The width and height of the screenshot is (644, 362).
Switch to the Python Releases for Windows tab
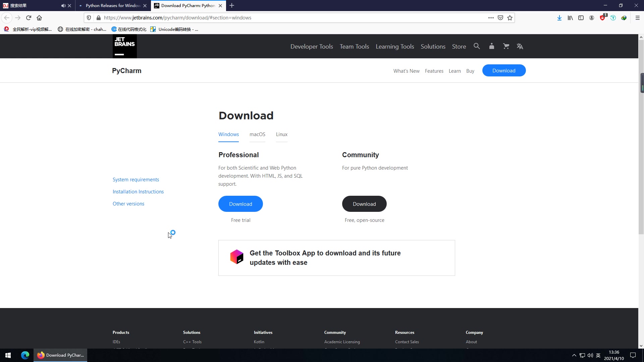point(112,5)
